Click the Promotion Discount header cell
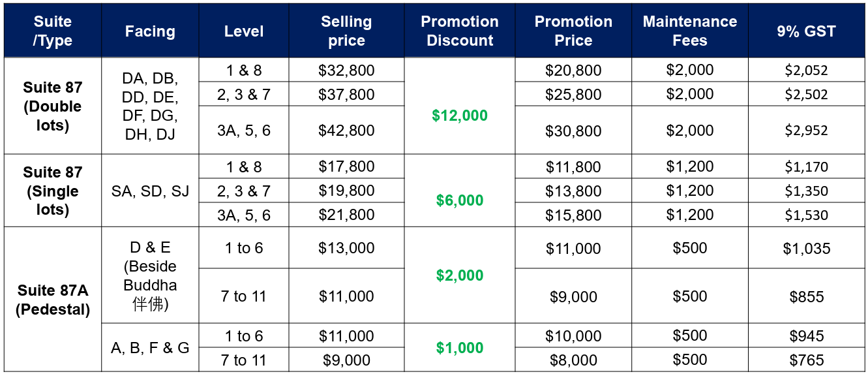Image resolution: width=868 pixels, height=376 pixels. pos(459,31)
